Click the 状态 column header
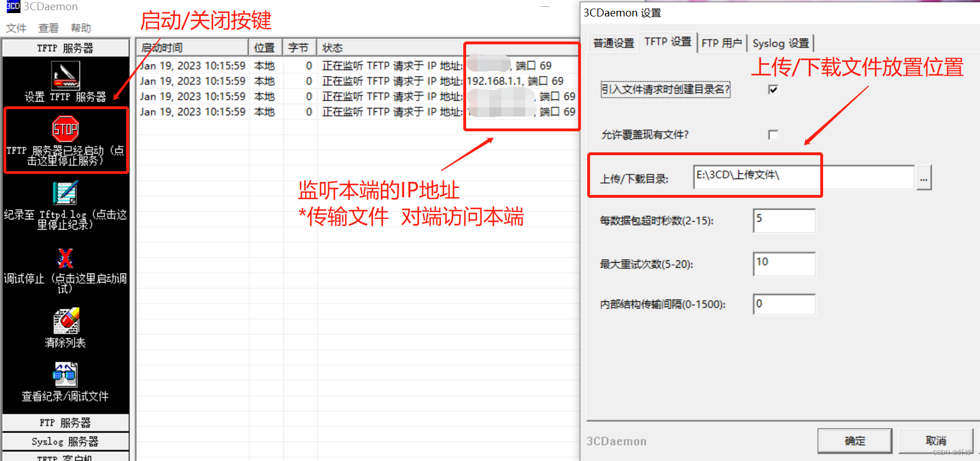 (448, 48)
